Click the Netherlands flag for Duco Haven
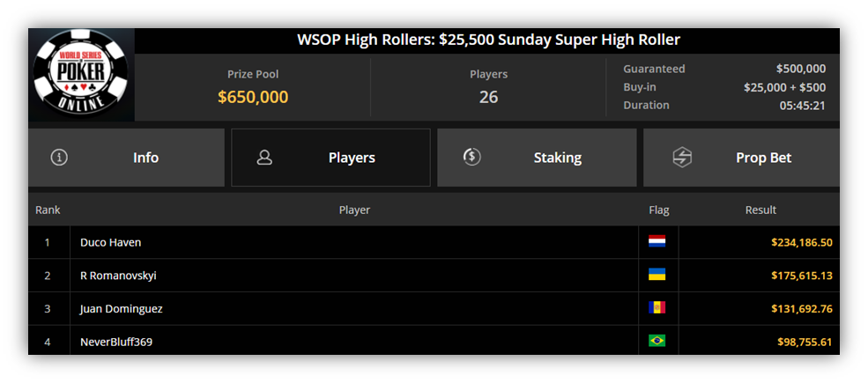Image resolution: width=868 pixels, height=383 pixels. pos(657,241)
